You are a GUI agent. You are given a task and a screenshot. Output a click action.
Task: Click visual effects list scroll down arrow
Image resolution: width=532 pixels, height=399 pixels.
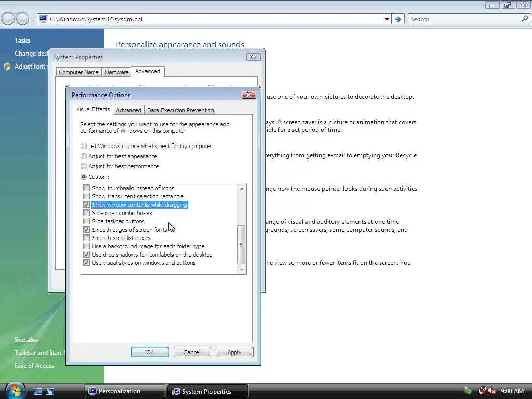click(242, 270)
